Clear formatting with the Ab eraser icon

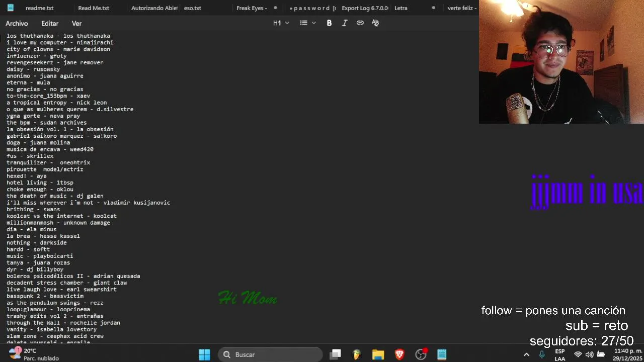(x=375, y=23)
